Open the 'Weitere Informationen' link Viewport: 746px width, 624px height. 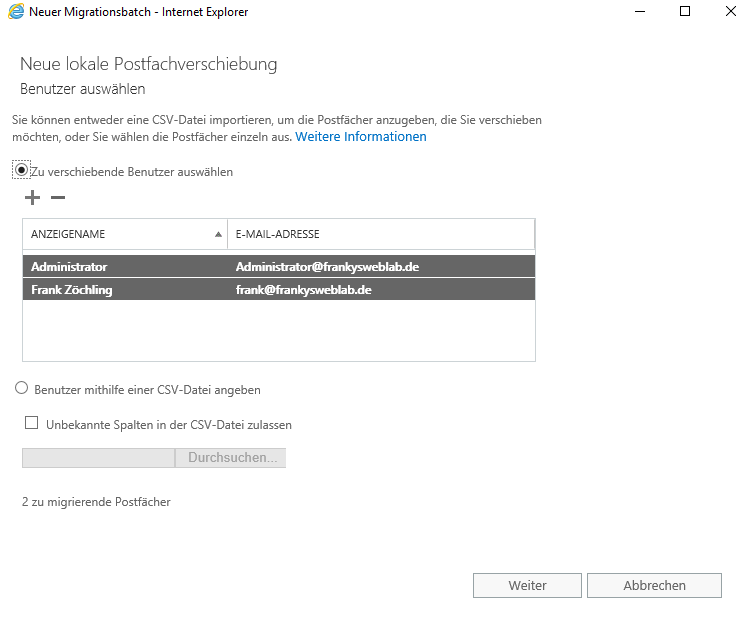pyautogui.click(x=360, y=137)
